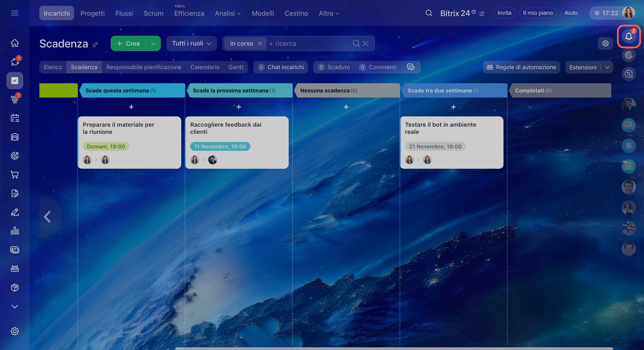Expand the Altro menu in the top bar
Screen dimensions: 644x350
click(329, 13)
